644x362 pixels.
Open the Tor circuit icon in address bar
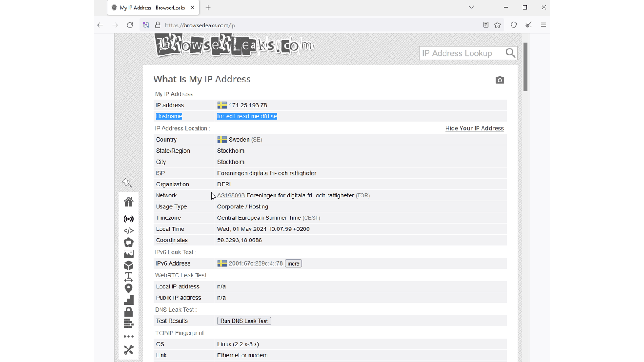click(146, 25)
